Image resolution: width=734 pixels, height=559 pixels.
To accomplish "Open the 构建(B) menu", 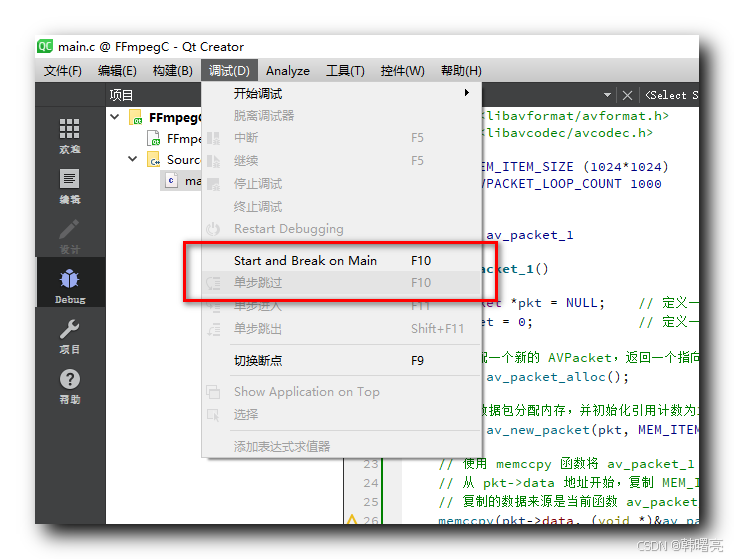I will point(173,71).
